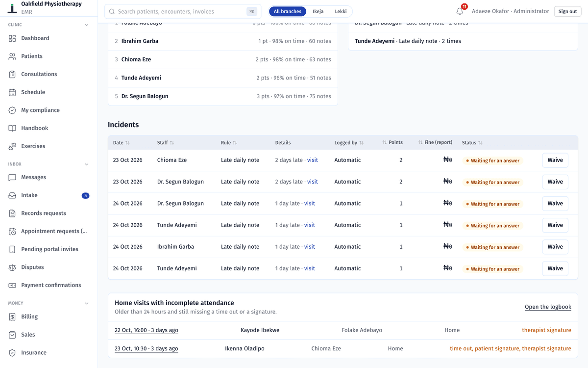The width and height of the screenshot is (588, 368).
Task: Open visit link for Ibrahim Garba's incident
Action: (x=310, y=247)
